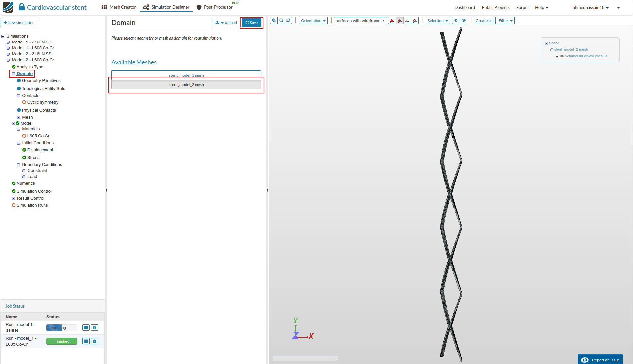
Task: Select the solid volume picking mode icon
Action: pos(392,21)
